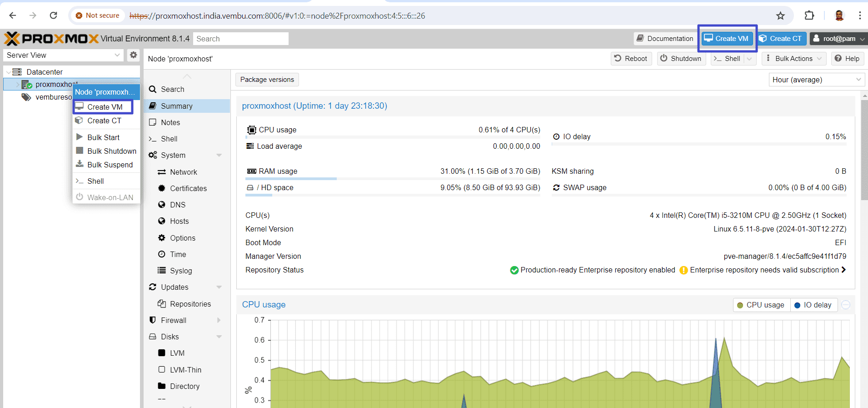Viewport: 868px width, 408px height.
Task: Open the Bulk Actions dropdown
Action: point(795,59)
